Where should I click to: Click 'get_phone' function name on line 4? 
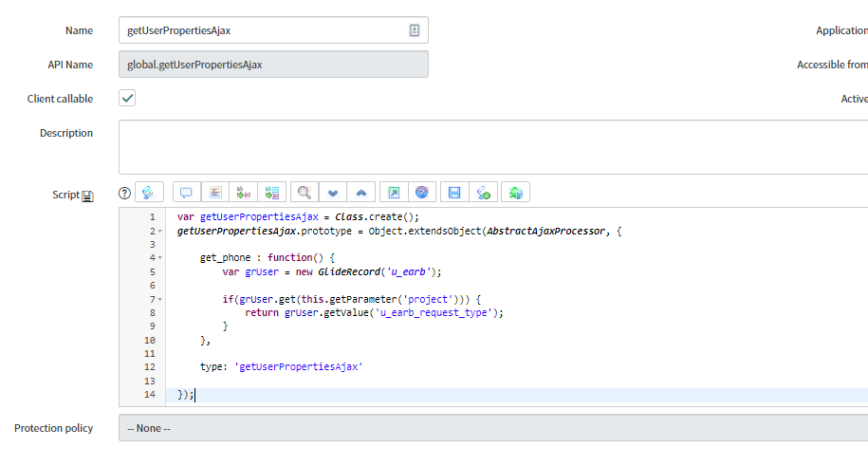(x=226, y=257)
